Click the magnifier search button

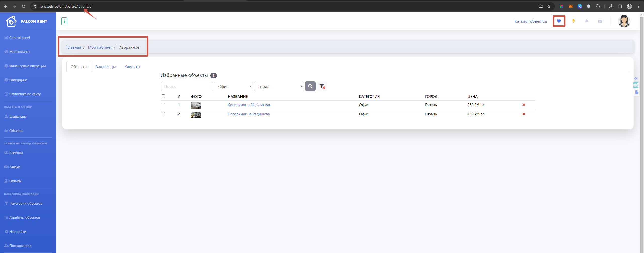coord(310,86)
